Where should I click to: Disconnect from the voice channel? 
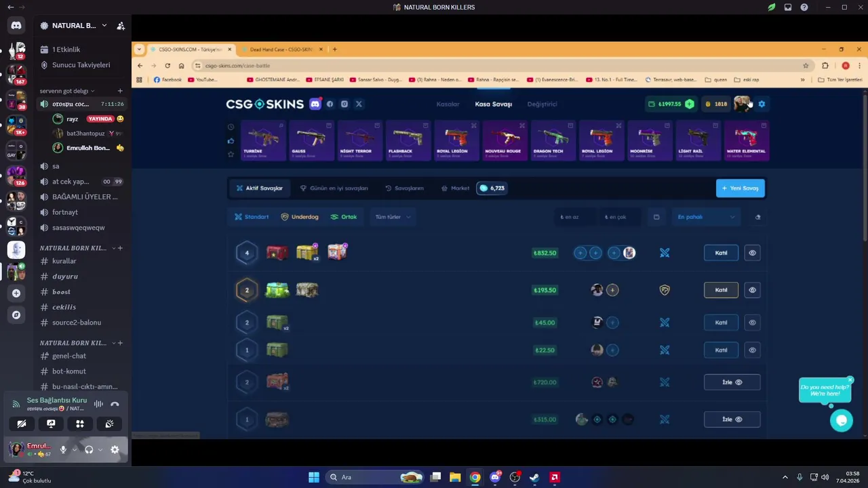(x=115, y=404)
